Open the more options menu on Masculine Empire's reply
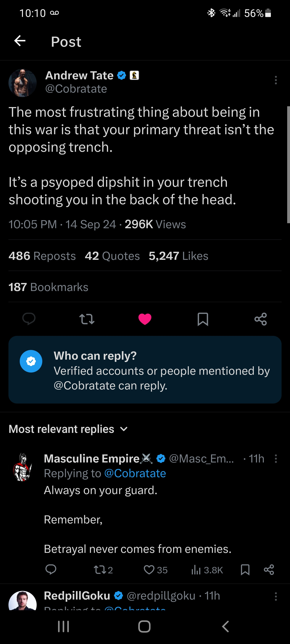 (276, 458)
